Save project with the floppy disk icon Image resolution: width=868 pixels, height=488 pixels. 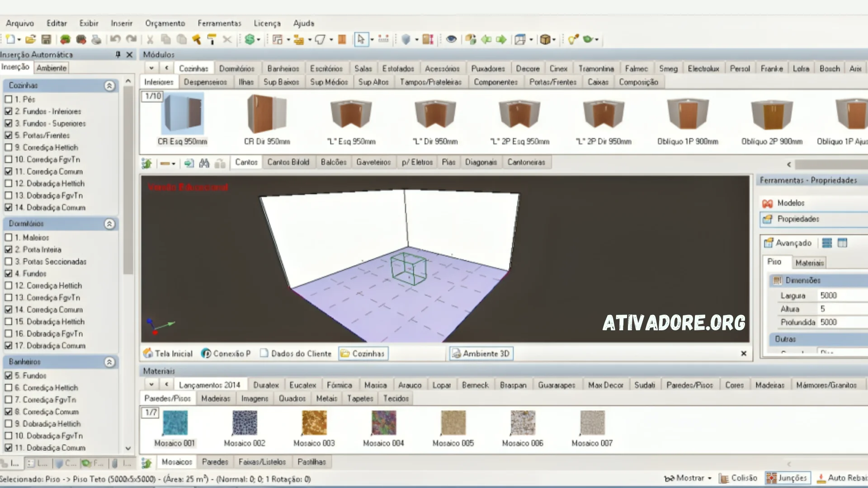[46, 40]
